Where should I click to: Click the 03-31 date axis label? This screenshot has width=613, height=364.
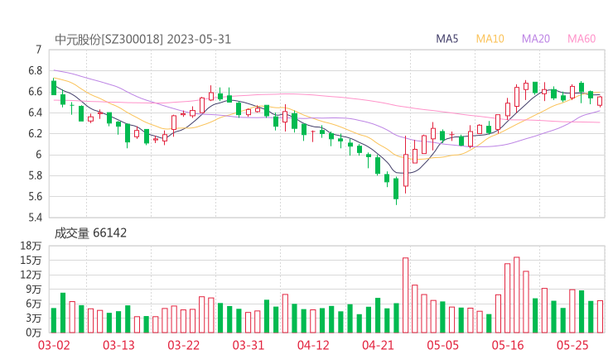point(249,345)
